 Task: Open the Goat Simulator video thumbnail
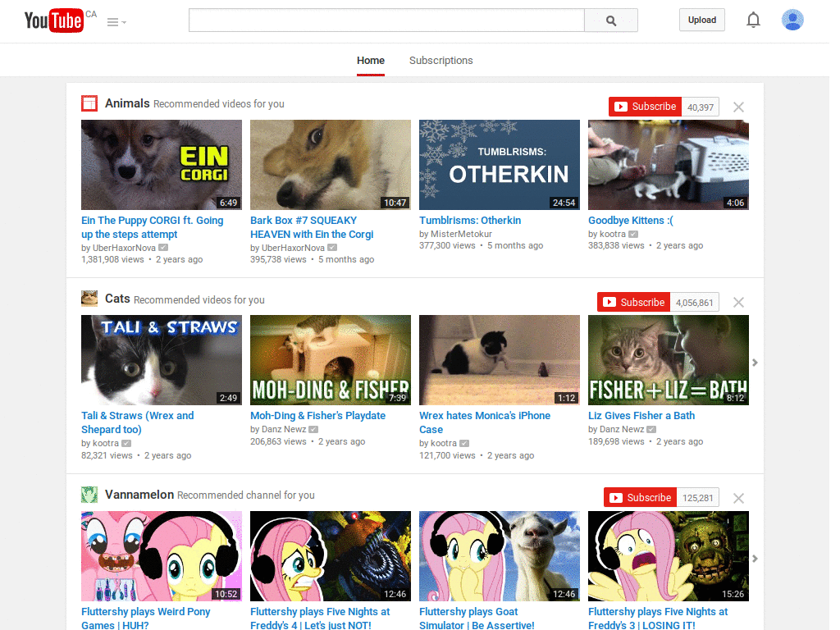pos(500,556)
